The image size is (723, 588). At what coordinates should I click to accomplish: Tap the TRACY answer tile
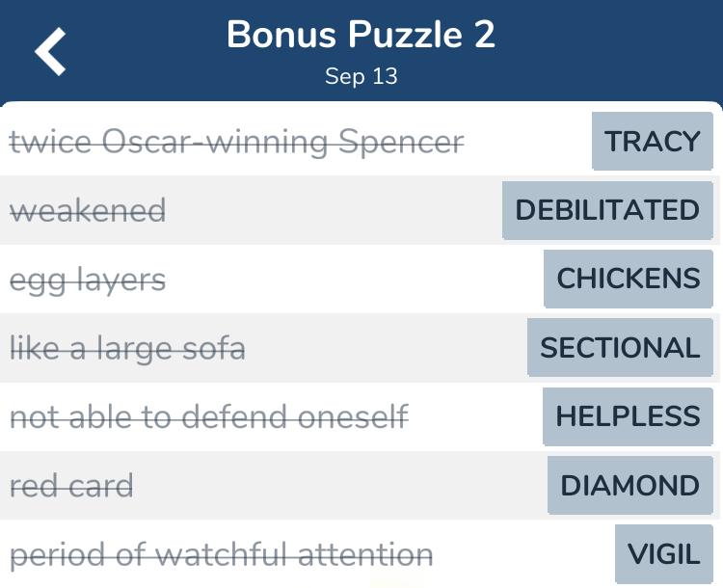click(x=652, y=142)
